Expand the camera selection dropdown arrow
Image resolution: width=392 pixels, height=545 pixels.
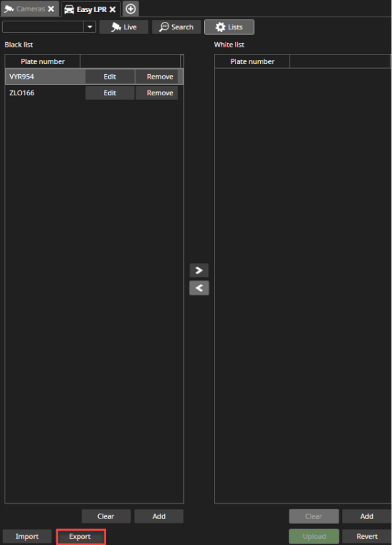coord(90,27)
